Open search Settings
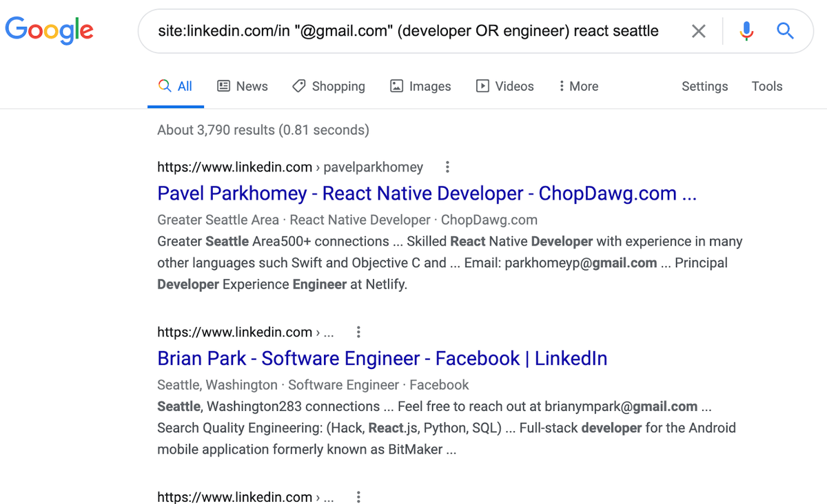The height and width of the screenshot is (504, 827). pyautogui.click(x=704, y=86)
